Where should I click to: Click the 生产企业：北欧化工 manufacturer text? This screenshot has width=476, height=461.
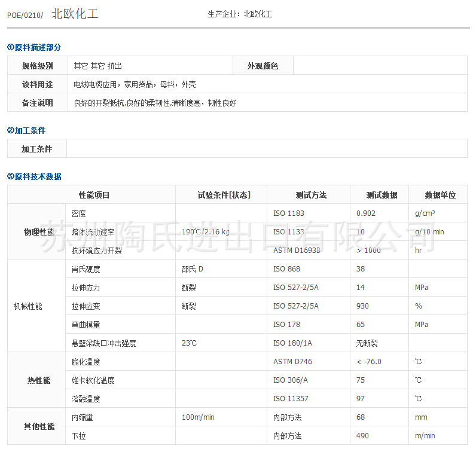[240, 14]
